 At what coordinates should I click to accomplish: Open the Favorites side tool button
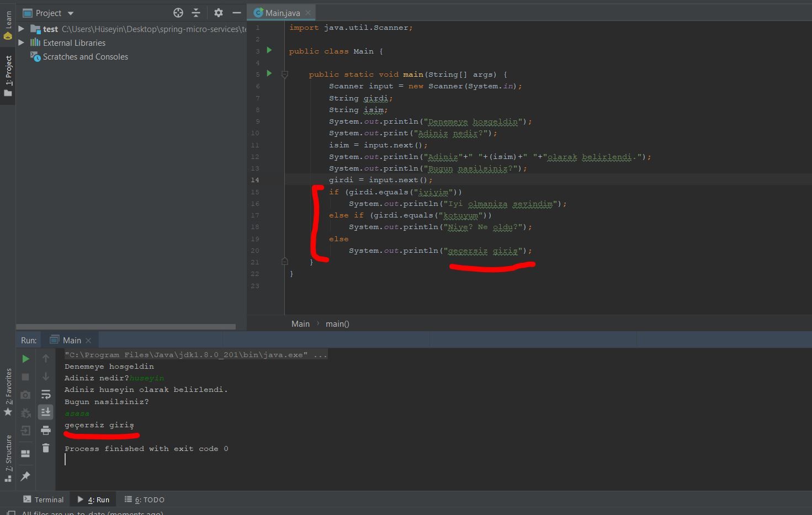pyautogui.click(x=8, y=392)
